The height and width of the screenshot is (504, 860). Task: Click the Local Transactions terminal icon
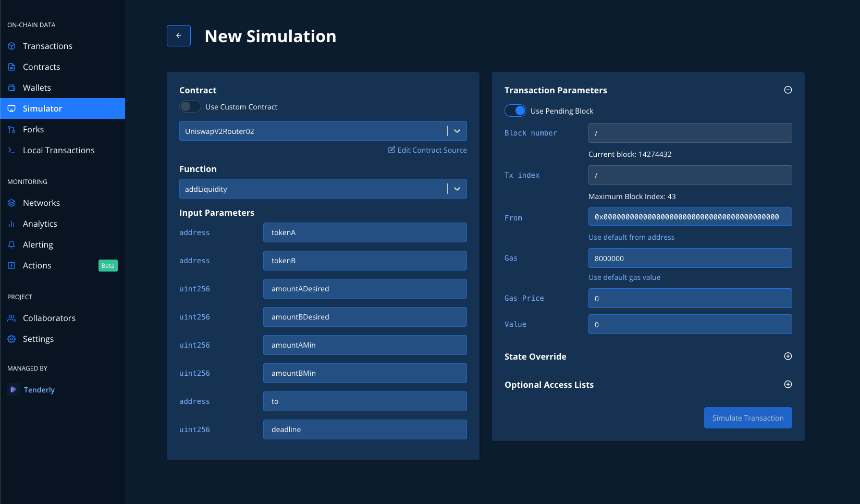click(11, 150)
